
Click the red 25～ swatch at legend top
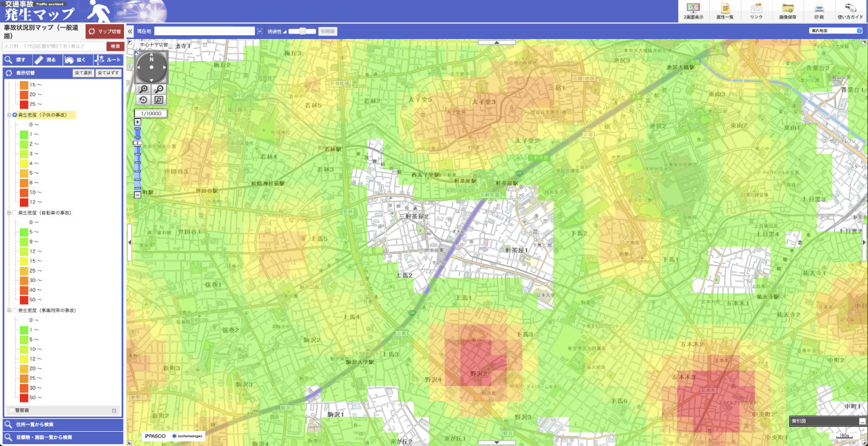(x=24, y=104)
